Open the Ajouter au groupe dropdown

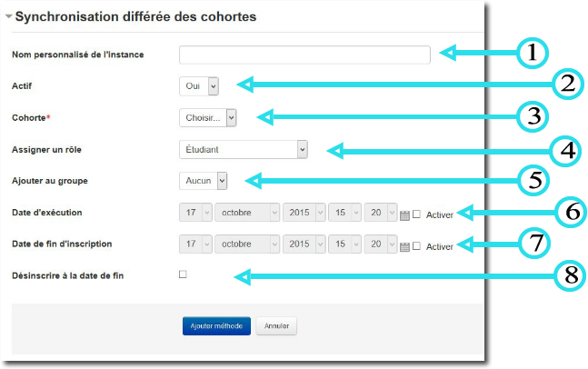pyautogui.click(x=203, y=181)
